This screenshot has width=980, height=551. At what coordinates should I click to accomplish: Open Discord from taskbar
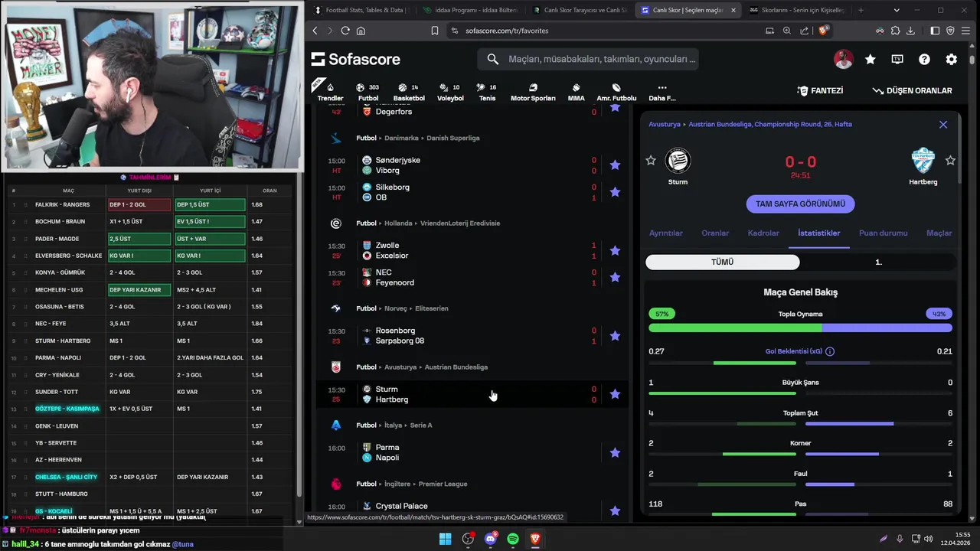click(491, 539)
